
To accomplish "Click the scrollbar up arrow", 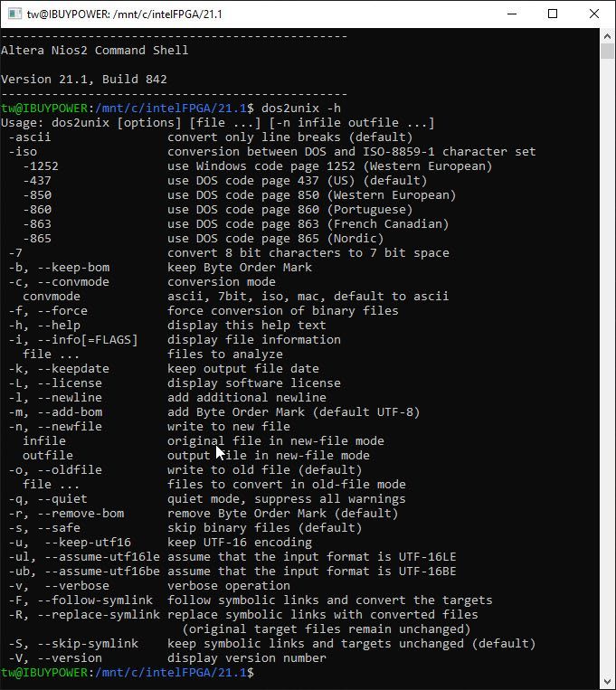I will [608, 35].
